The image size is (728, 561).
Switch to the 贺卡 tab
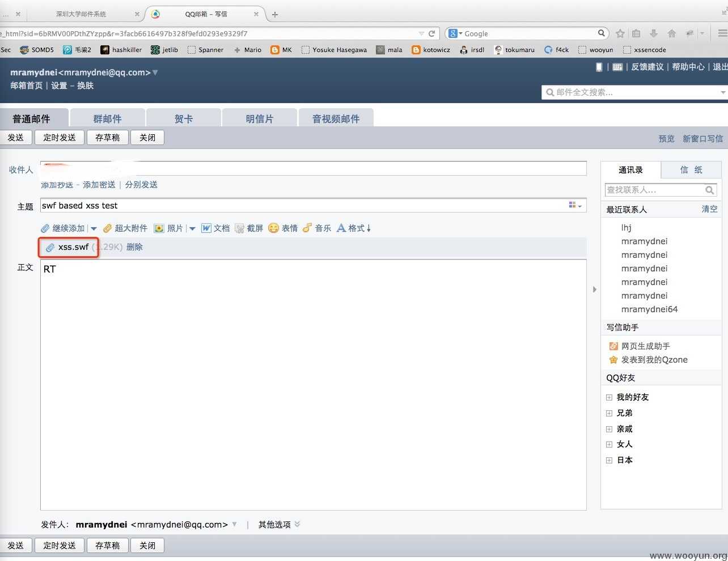tap(184, 118)
